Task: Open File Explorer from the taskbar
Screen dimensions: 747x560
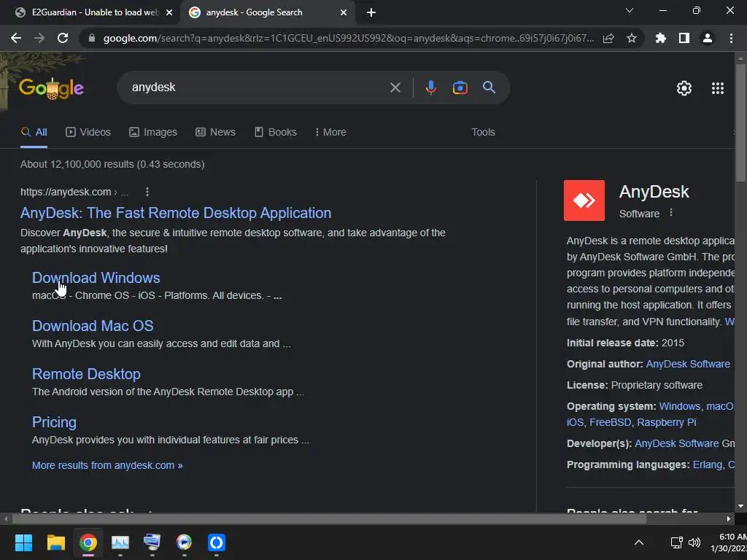Action: [55, 542]
